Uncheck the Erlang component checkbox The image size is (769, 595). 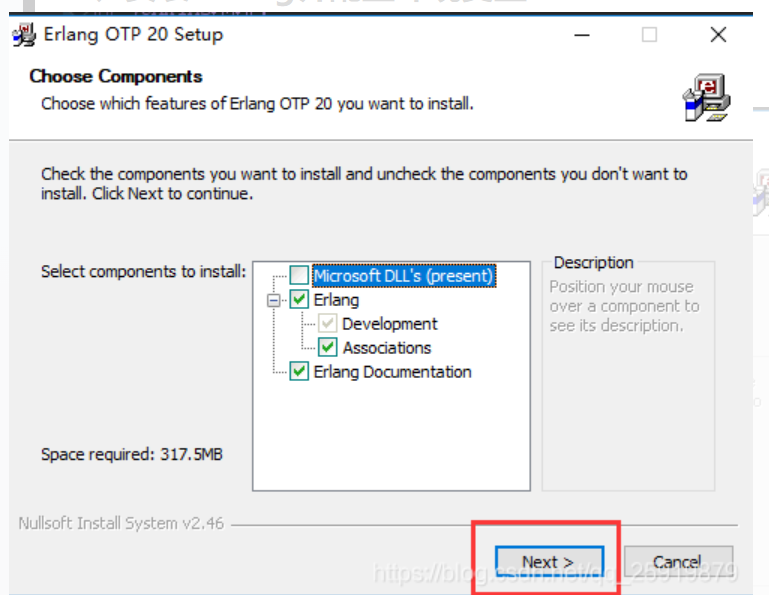tap(299, 299)
